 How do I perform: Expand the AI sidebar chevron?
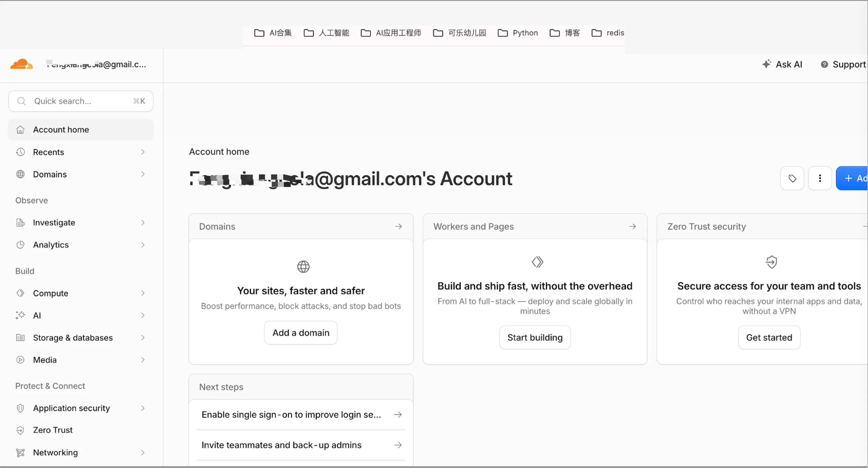click(143, 315)
